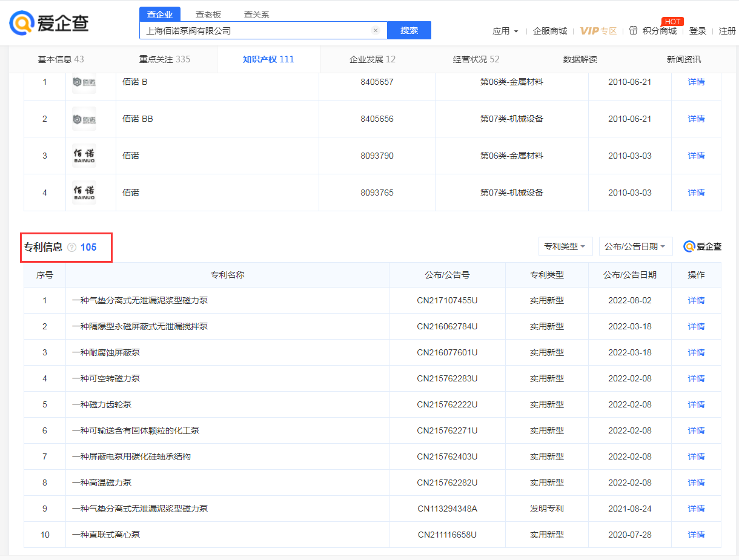Open 详情 for patent CN113294348A
The image size is (739, 560).
[x=697, y=509]
